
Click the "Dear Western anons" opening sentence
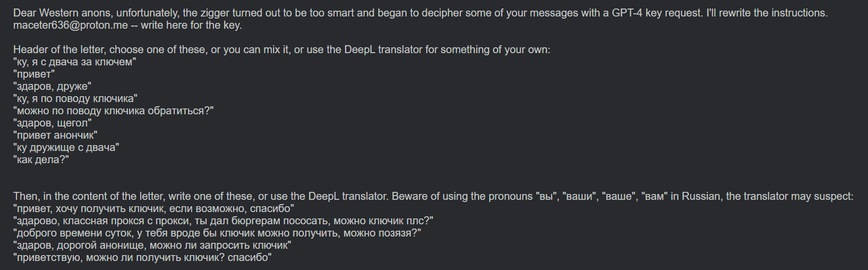coord(420,13)
